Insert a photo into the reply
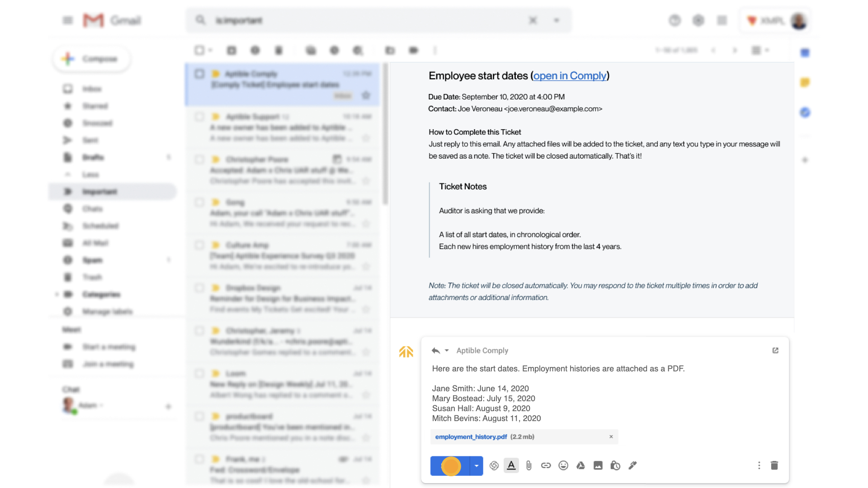 pyautogui.click(x=598, y=465)
